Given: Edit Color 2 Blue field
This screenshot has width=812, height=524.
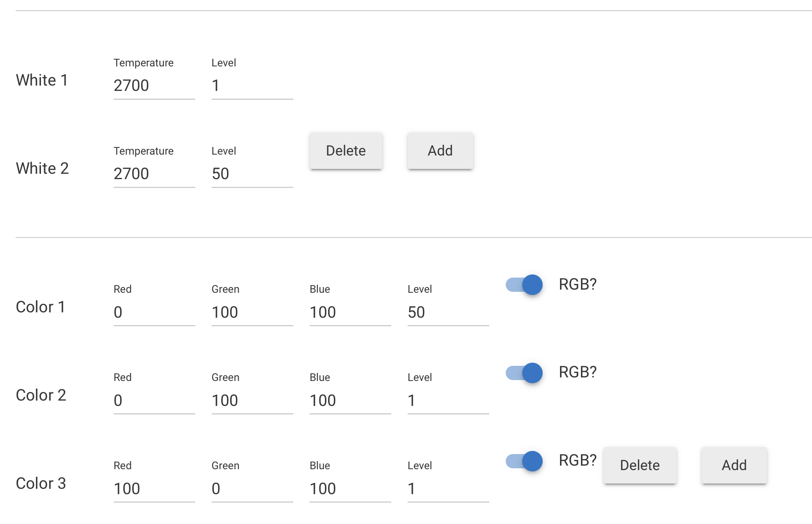Looking at the screenshot, I should point(350,401).
